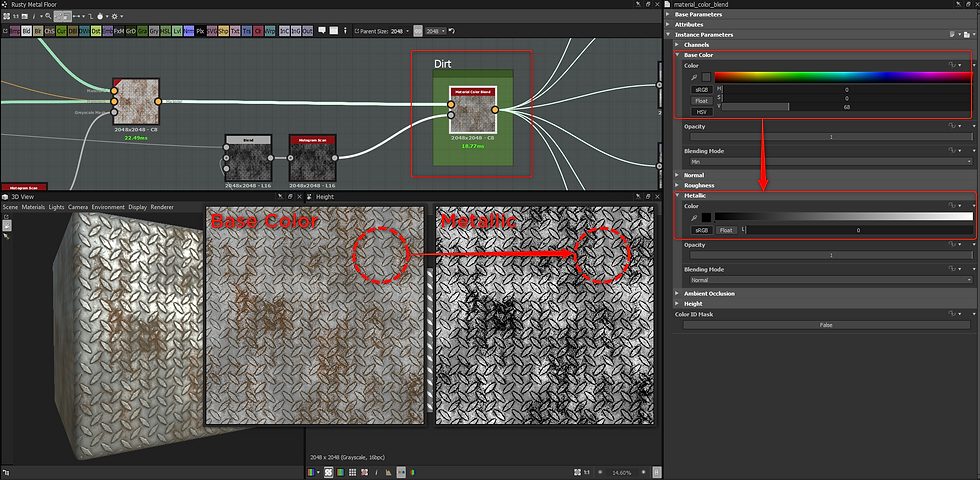
Task: Expand the Ambient Occlusion section
Action: pos(678,293)
